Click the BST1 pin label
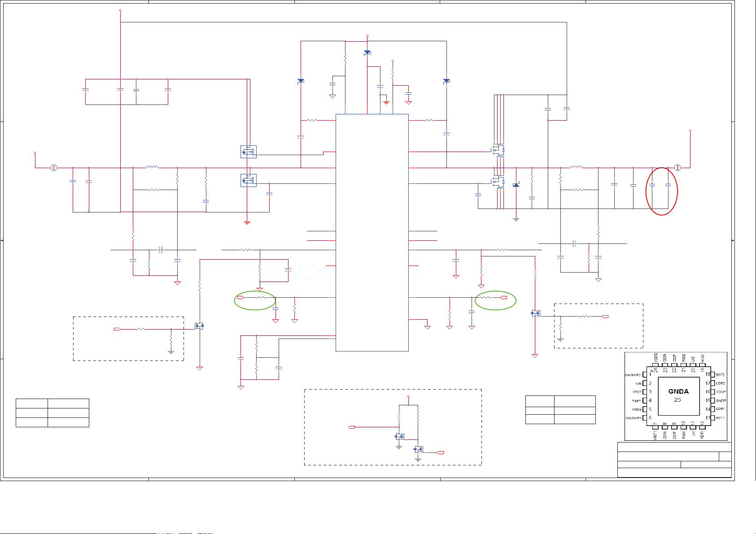The width and height of the screenshot is (756, 534). (720, 418)
